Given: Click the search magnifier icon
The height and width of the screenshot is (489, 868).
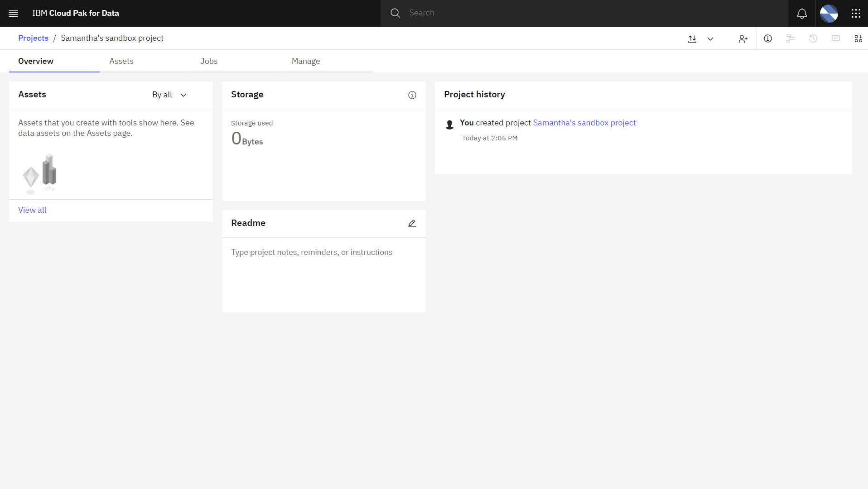Looking at the screenshot, I should pyautogui.click(x=395, y=13).
